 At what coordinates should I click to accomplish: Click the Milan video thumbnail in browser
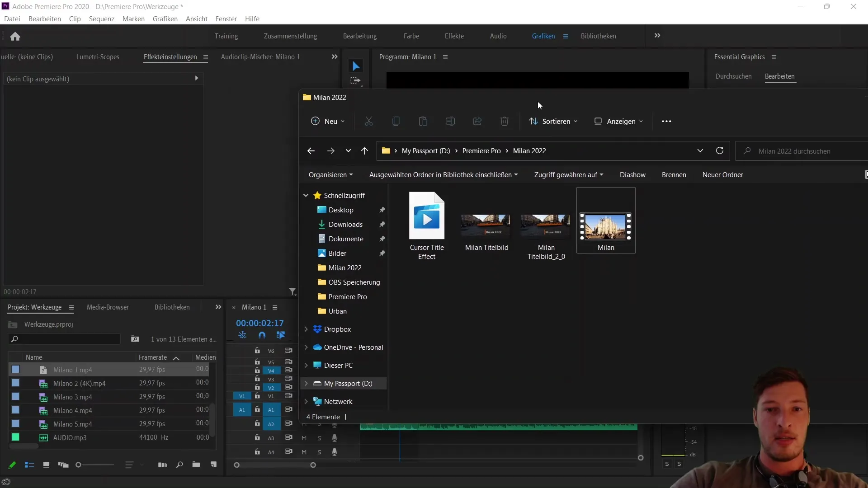pos(606,224)
